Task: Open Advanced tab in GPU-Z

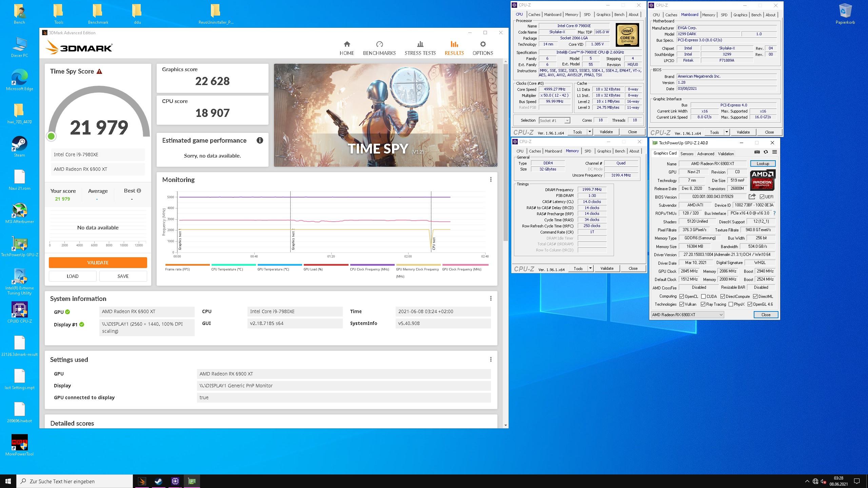Action: pyautogui.click(x=706, y=154)
